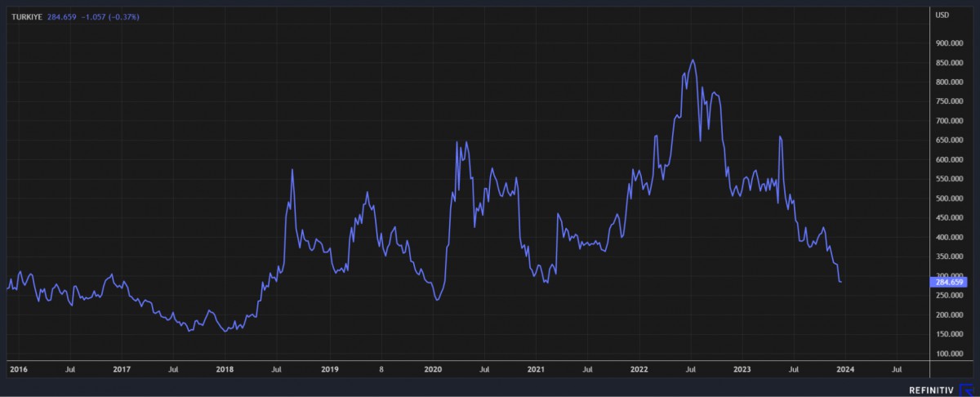Click the 2023 label on the time axis

tap(743, 369)
